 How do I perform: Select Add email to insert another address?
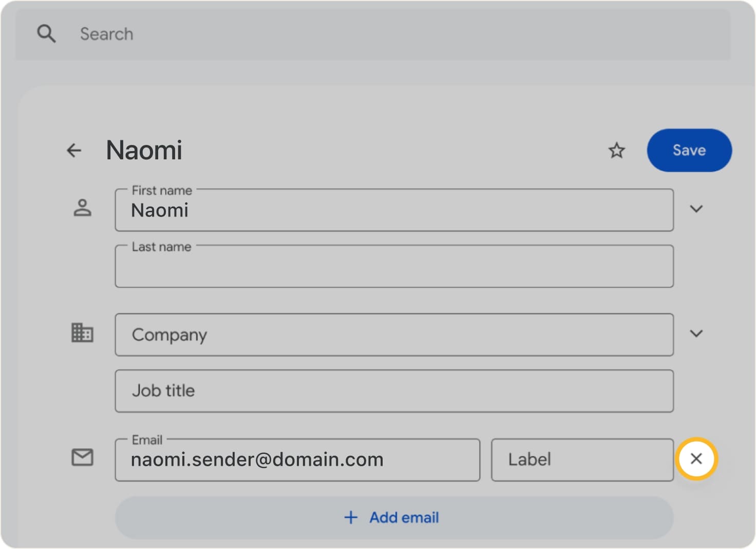[x=393, y=517]
